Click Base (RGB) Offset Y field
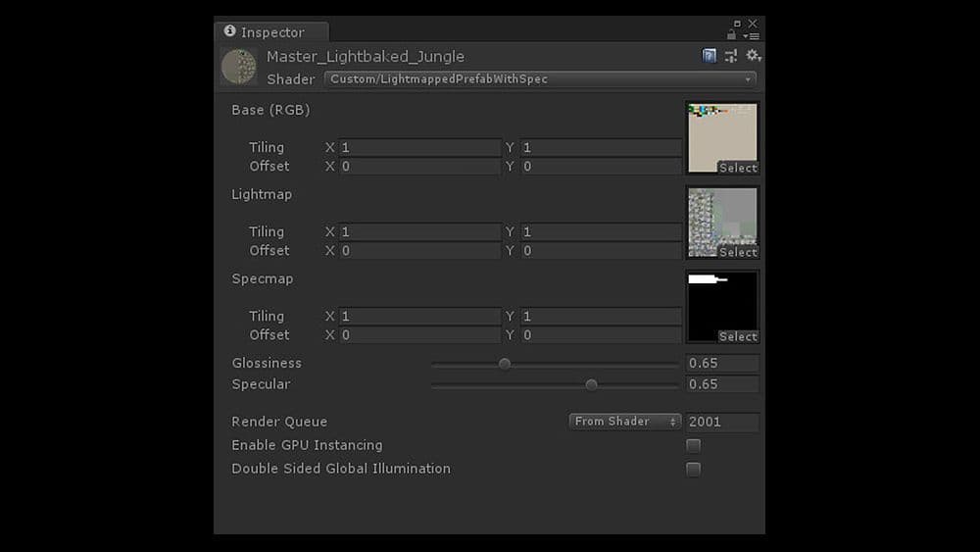980x552 pixels. [x=602, y=167]
